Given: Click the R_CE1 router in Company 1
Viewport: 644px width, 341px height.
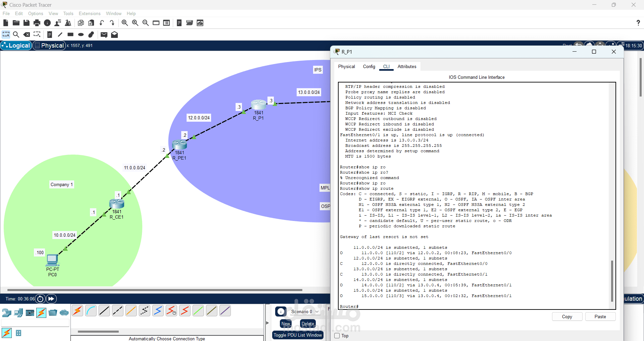Looking at the screenshot, I should click(117, 204).
